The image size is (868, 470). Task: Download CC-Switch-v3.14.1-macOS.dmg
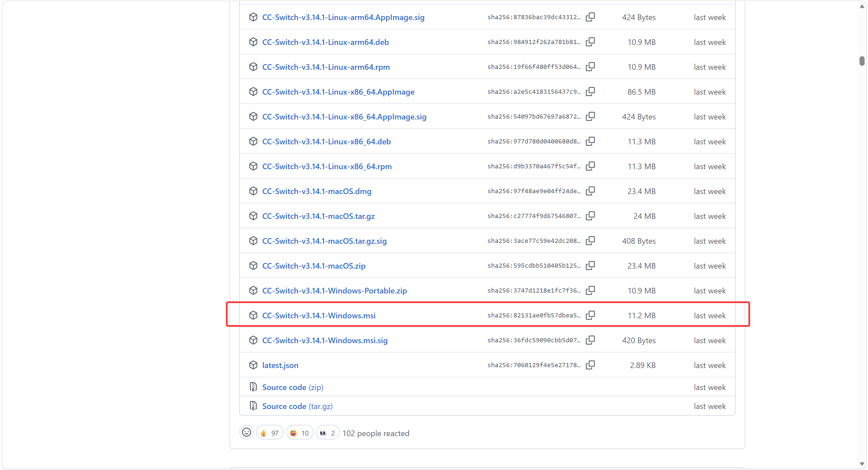(x=317, y=192)
